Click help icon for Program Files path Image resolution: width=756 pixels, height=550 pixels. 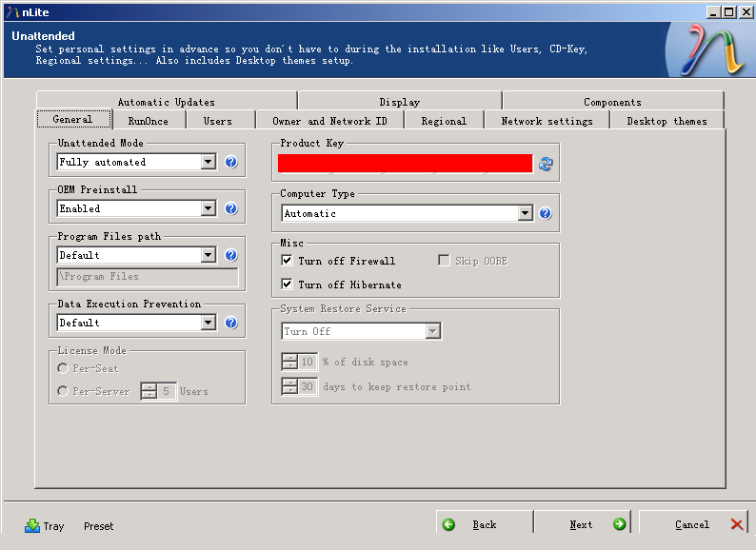(x=230, y=255)
